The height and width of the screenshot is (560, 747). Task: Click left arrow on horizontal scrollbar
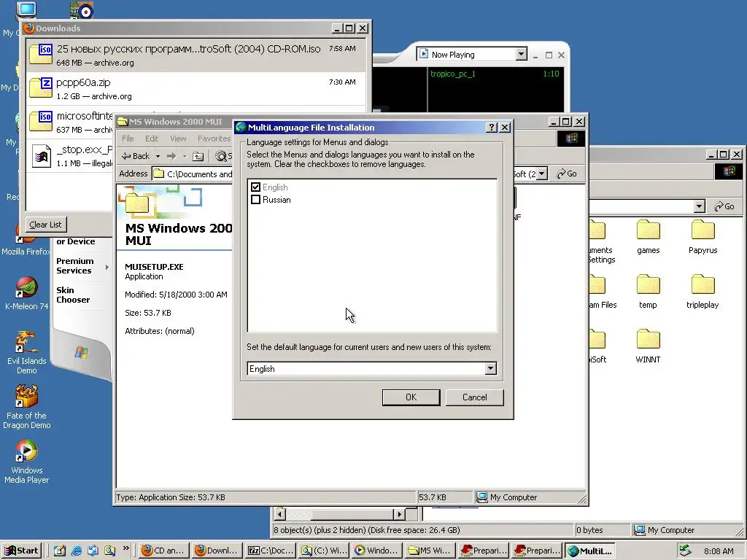[x=279, y=514]
